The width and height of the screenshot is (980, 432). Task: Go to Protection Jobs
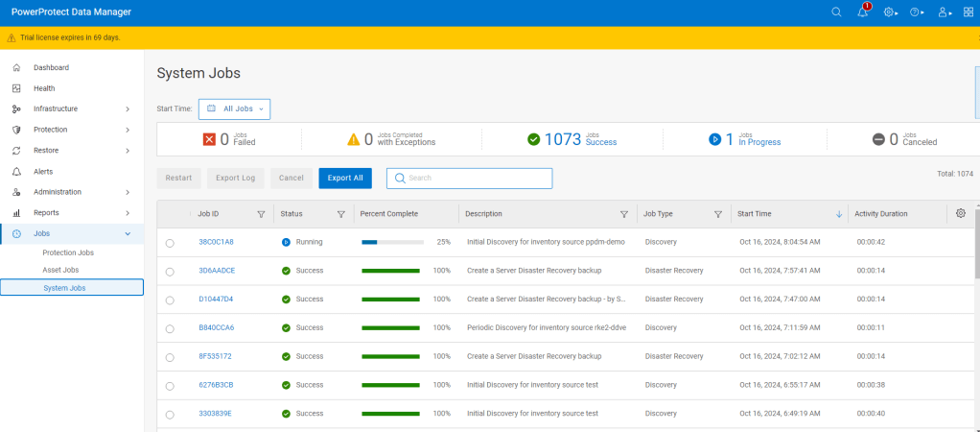68,252
